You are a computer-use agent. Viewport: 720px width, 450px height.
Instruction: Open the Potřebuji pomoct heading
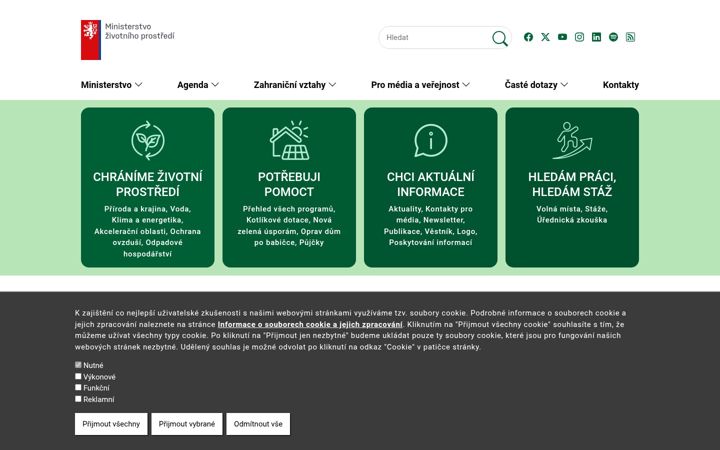pyautogui.click(x=289, y=184)
